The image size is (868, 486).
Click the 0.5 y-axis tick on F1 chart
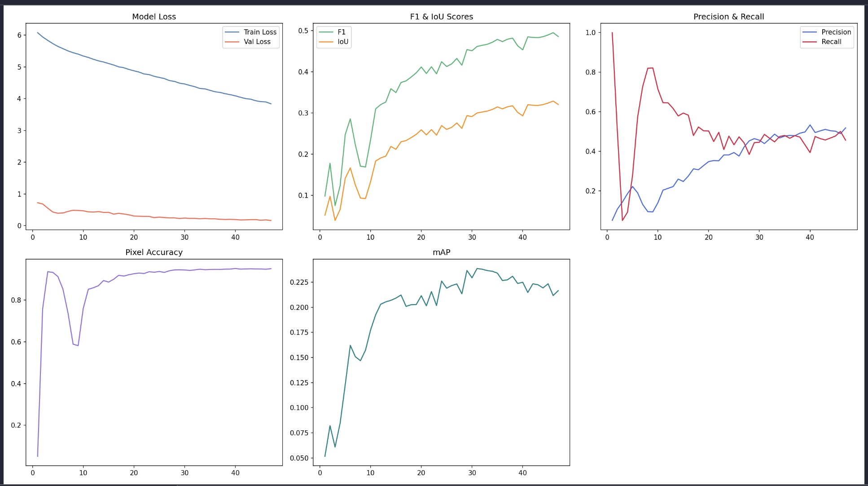pos(303,31)
